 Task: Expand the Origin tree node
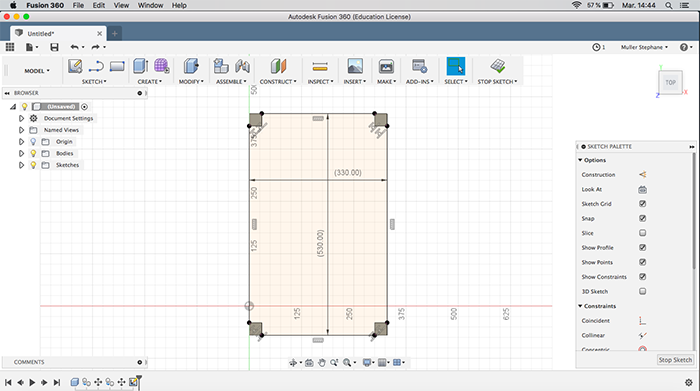21,141
